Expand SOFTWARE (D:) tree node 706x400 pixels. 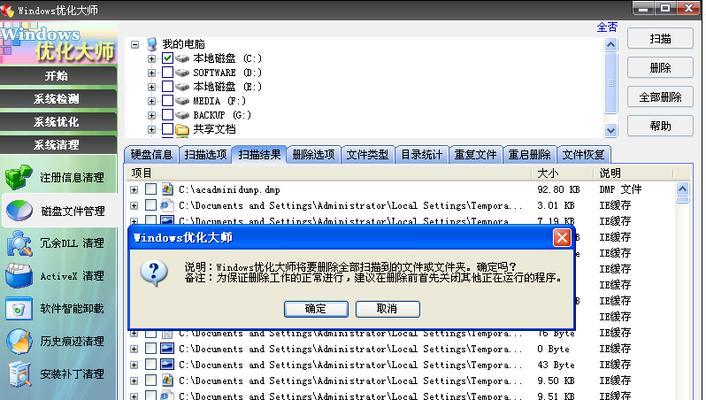click(152, 73)
